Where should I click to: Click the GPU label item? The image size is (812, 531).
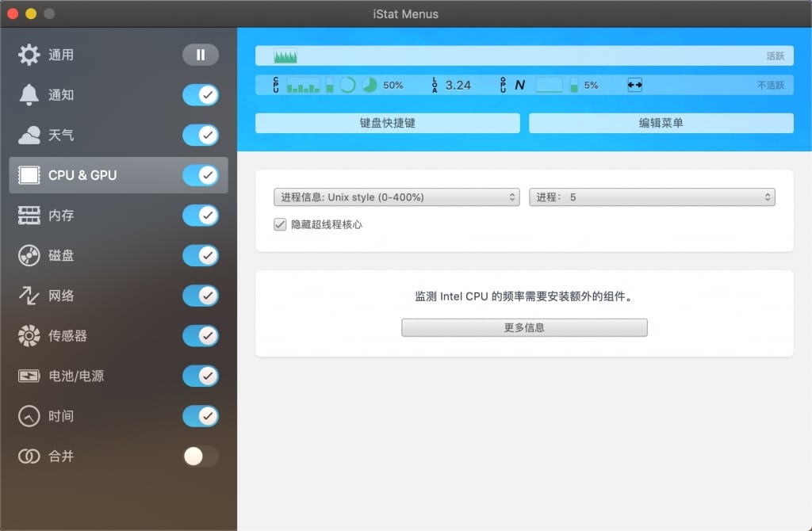point(503,85)
